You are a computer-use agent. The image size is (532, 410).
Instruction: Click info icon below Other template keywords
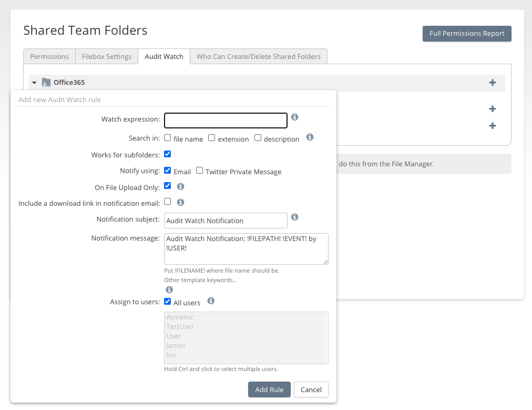coord(169,290)
